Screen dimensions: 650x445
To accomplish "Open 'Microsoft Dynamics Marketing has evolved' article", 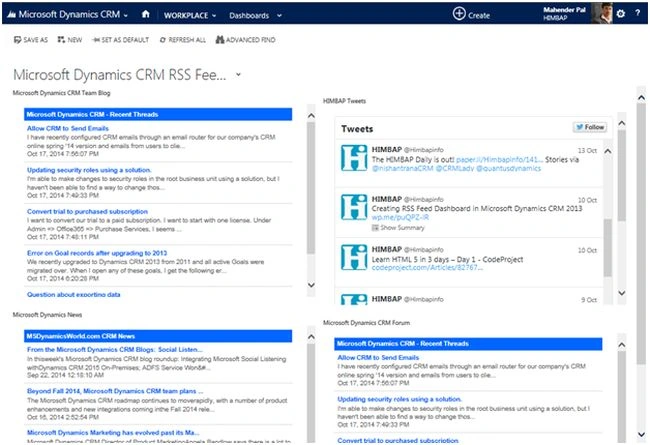I will tap(113, 433).
